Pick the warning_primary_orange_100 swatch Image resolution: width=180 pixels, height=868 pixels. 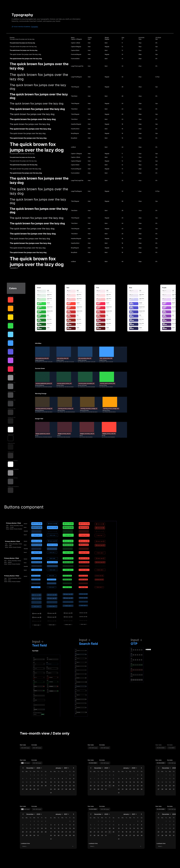click(110, 402)
